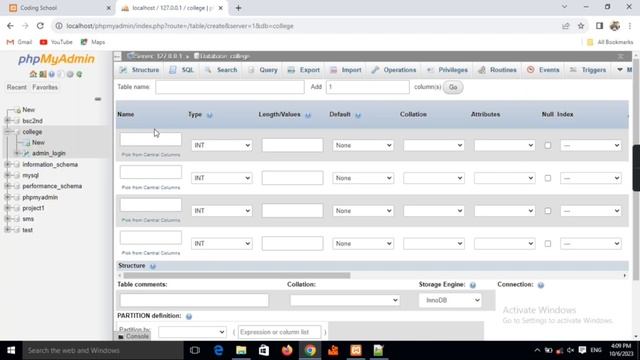
Task: Click the Add columns number field
Action: point(367,87)
